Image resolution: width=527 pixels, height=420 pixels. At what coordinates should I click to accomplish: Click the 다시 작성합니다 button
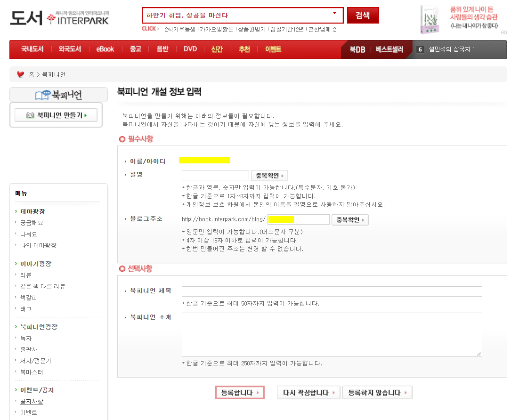coord(308,392)
